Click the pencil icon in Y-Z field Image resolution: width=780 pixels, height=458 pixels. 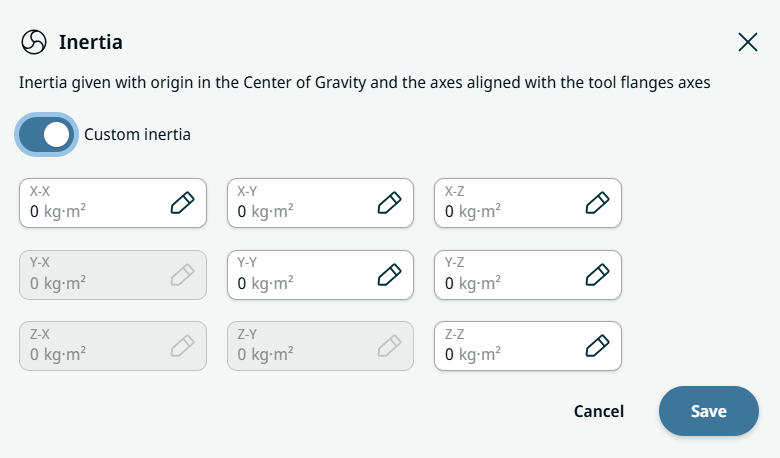(597, 274)
